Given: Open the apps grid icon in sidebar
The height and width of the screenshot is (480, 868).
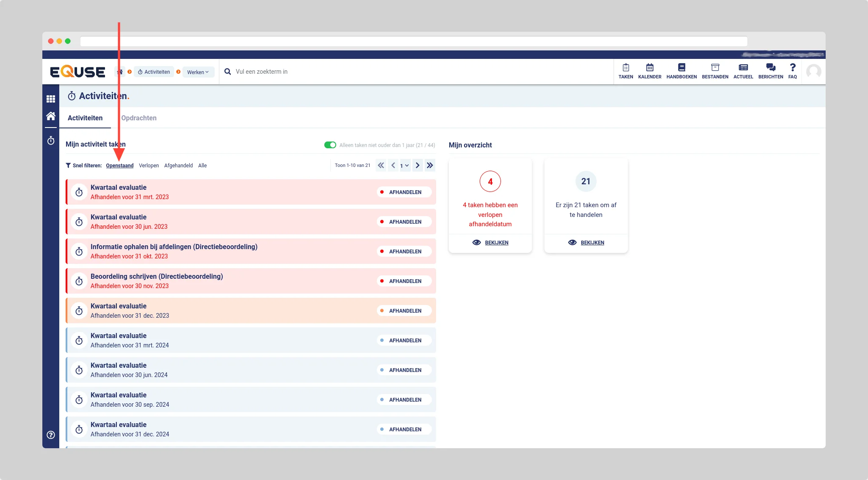Looking at the screenshot, I should [51, 99].
